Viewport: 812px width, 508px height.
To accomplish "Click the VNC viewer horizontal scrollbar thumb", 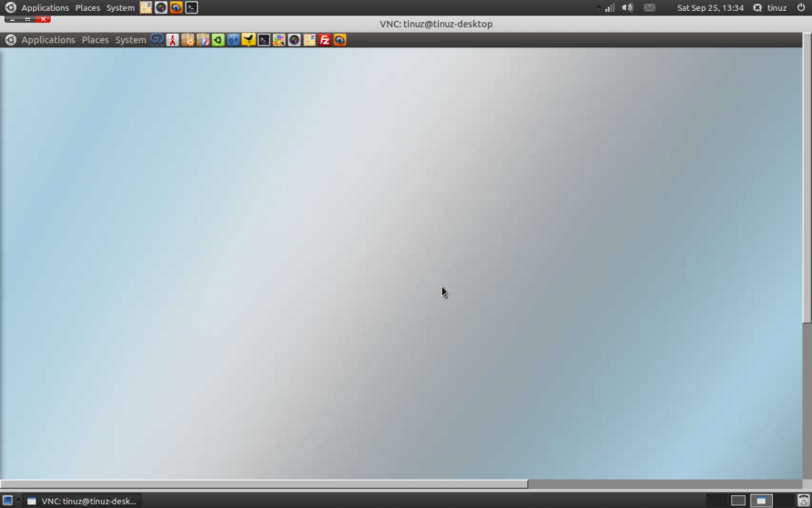I will 264,484.
